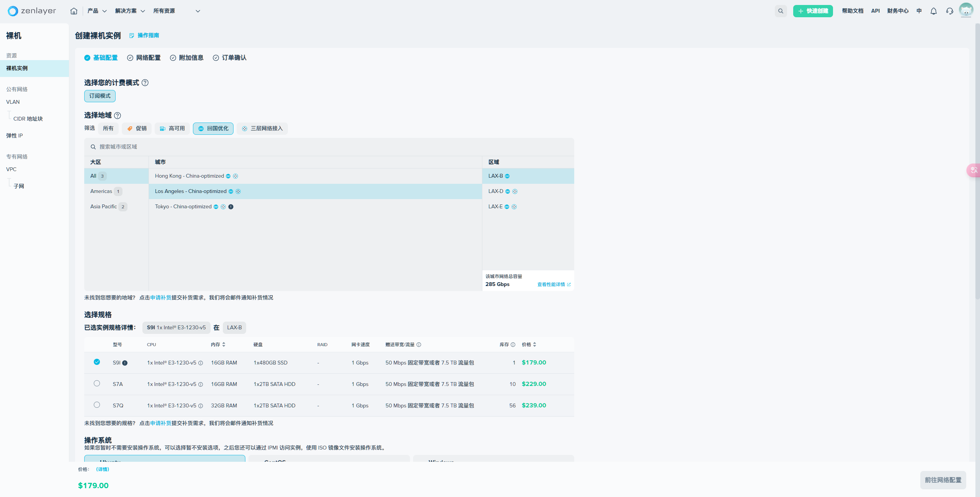Screen dimensions: 980x497
Task: Open the user avatar in top right
Action: point(965,10)
